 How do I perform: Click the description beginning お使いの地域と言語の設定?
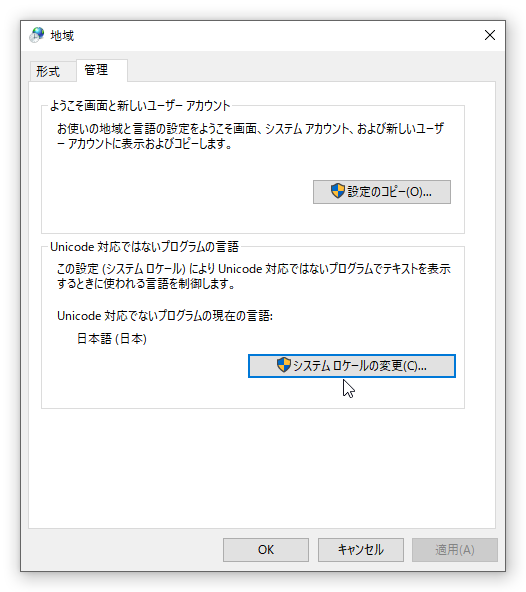[250, 136]
